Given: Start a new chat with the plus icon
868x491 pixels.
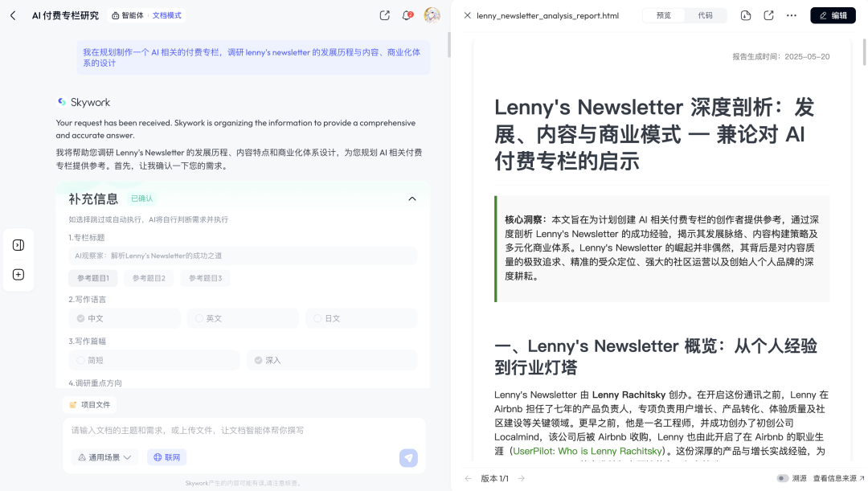Looking at the screenshot, I should tap(18, 275).
